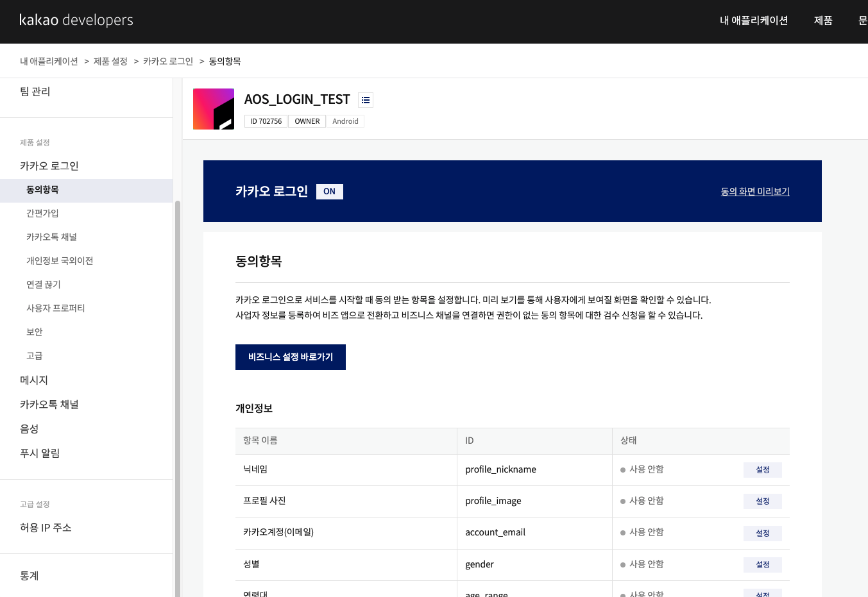Click 설정 button for 카카오계정(이메일) row
The width and height of the screenshot is (868, 597).
click(x=763, y=533)
